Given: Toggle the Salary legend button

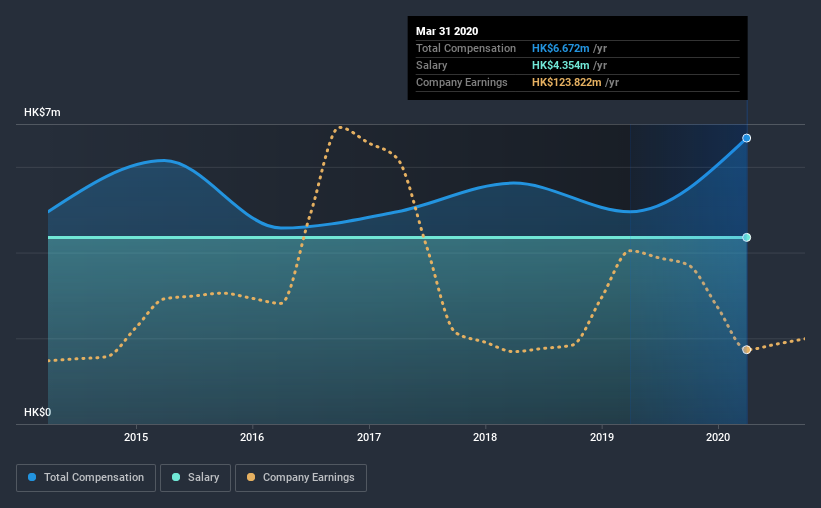Looking at the screenshot, I should pos(195,478).
